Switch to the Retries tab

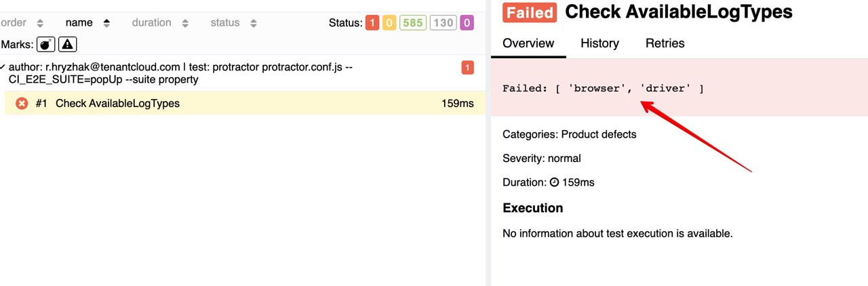tap(665, 43)
